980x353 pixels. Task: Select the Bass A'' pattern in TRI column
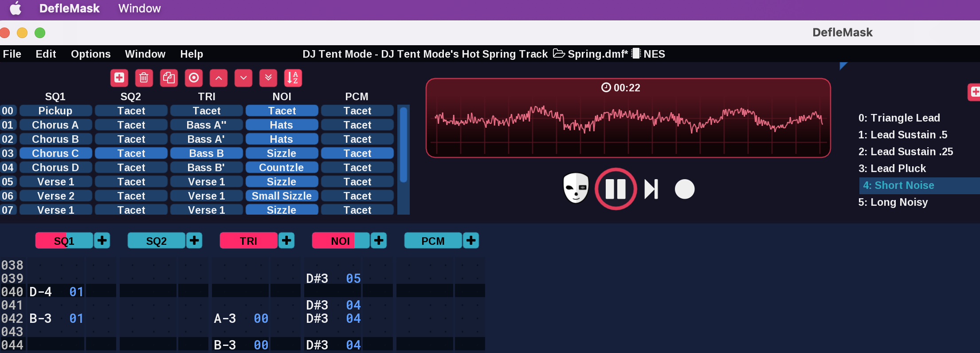[x=206, y=125]
